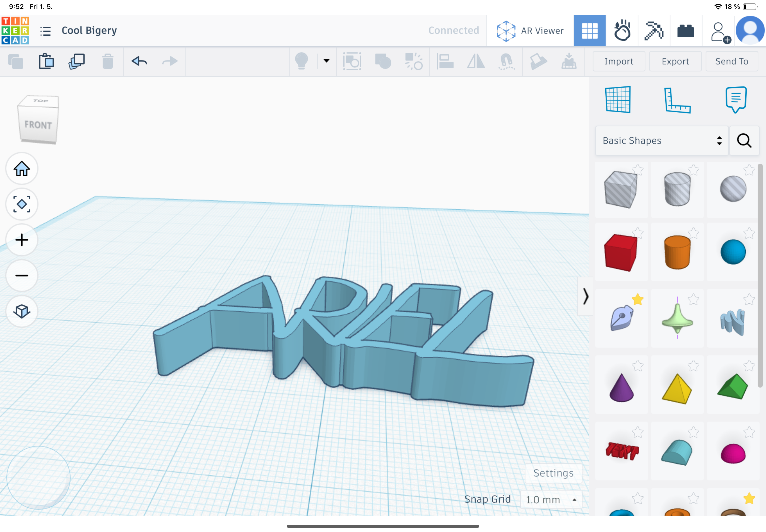Favorite the red Text shape star
Screen dimensions: 766x532
[638, 432]
